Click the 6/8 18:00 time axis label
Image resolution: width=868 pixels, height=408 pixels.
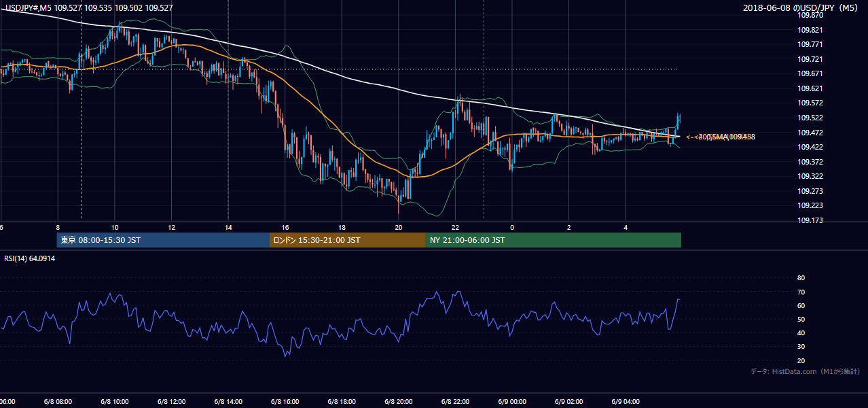click(342, 401)
